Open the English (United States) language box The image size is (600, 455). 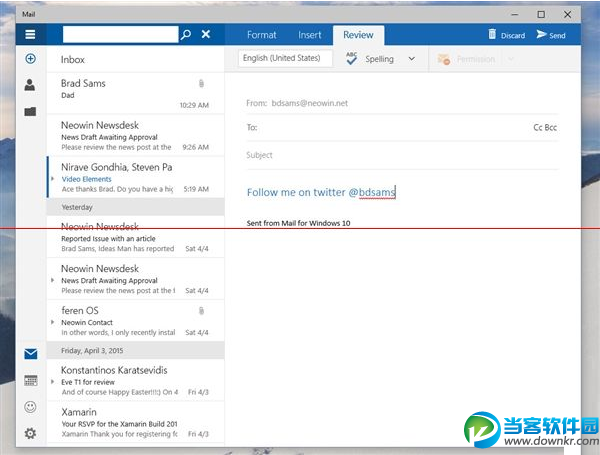coord(285,58)
